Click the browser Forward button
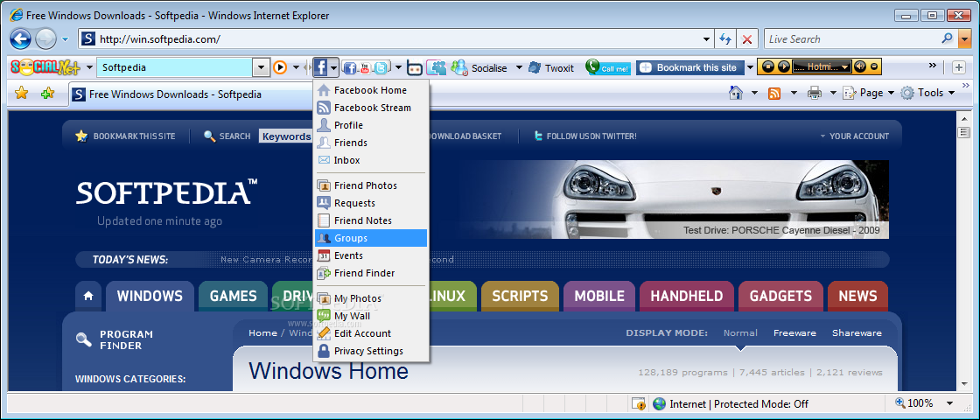 [45, 38]
